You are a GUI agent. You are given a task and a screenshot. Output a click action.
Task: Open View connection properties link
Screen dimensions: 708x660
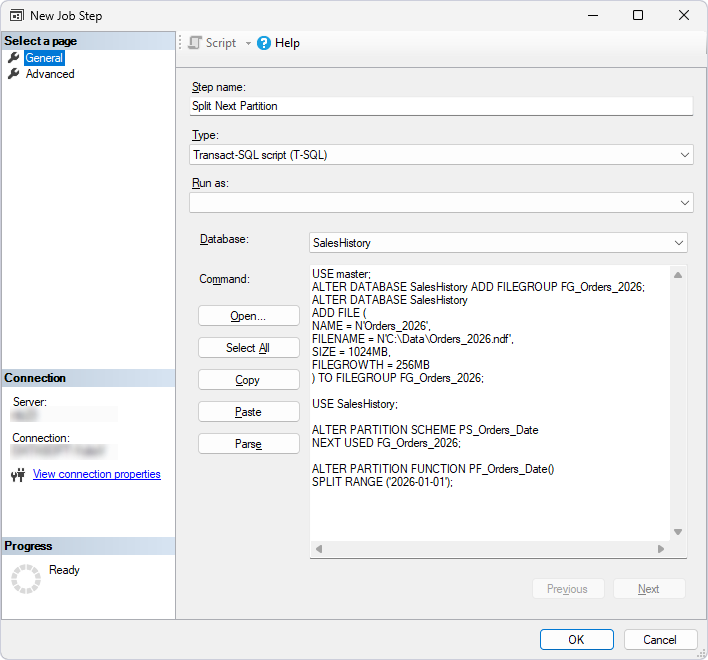click(97, 474)
